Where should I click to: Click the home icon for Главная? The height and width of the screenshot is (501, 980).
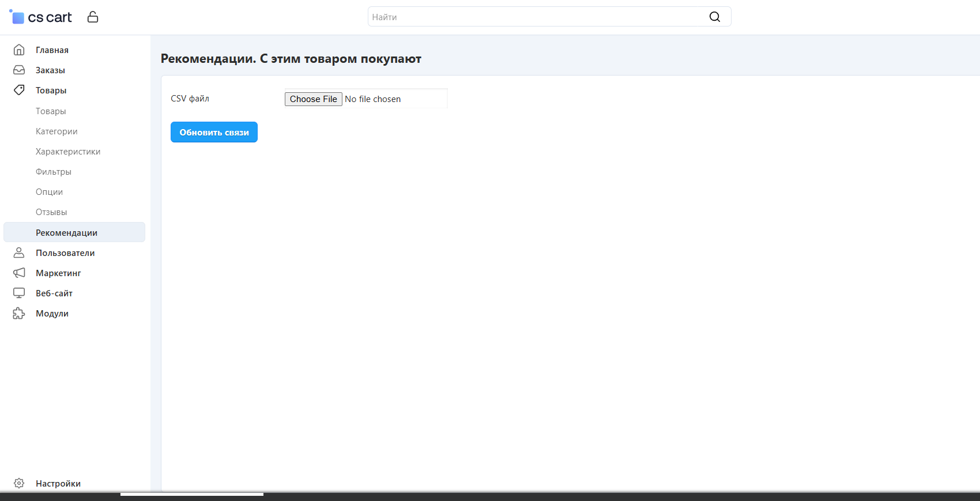19,50
